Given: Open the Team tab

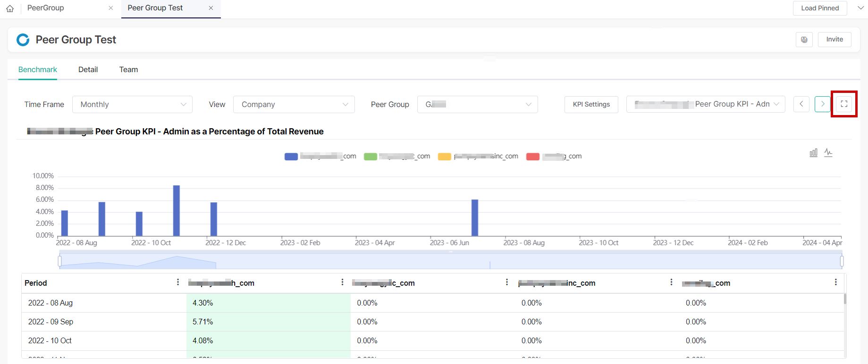Looking at the screenshot, I should pyautogui.click(x=128, y=70).
